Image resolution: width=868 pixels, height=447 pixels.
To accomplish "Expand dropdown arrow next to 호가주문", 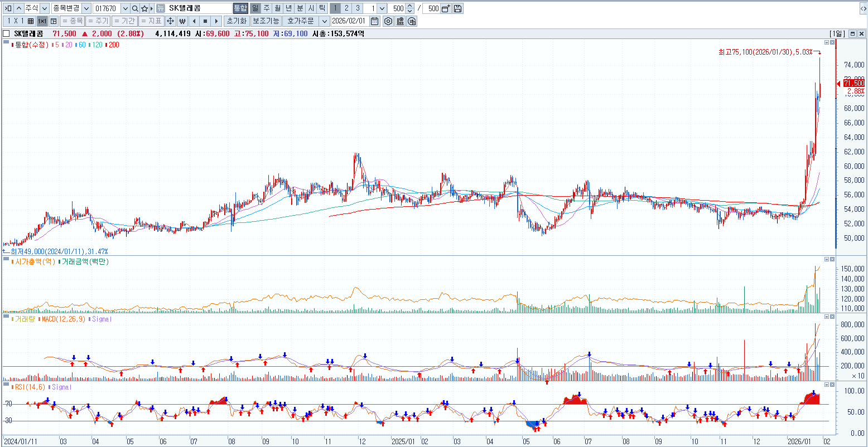I will coord(324,21).
